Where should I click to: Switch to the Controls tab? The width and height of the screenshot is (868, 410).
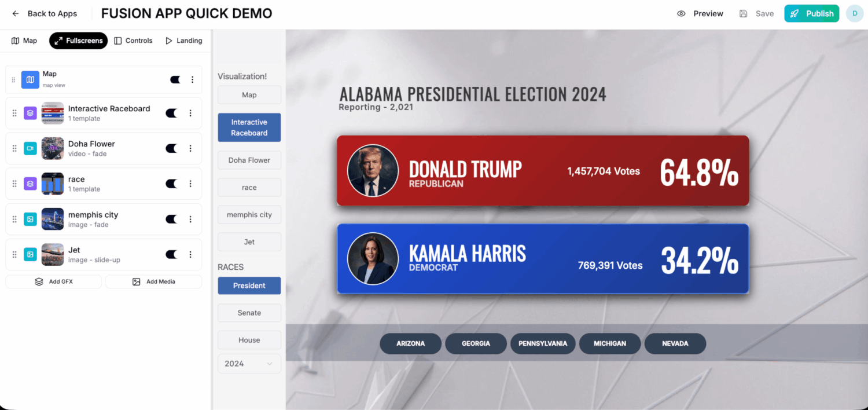pyautogui.click(x=133, y=41)
